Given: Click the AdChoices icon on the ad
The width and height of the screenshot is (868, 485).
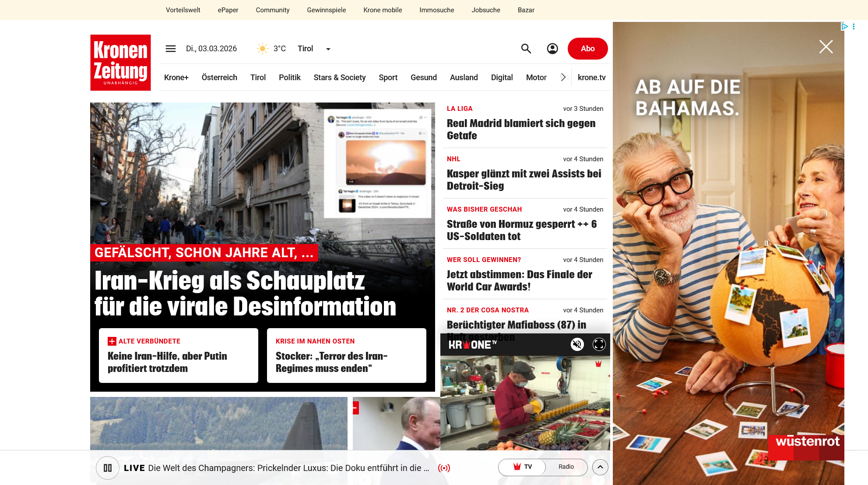Looking at the screenshot, I should [844, 27].
